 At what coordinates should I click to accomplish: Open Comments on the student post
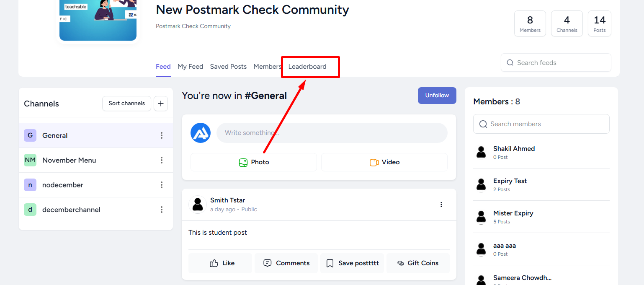286,263
